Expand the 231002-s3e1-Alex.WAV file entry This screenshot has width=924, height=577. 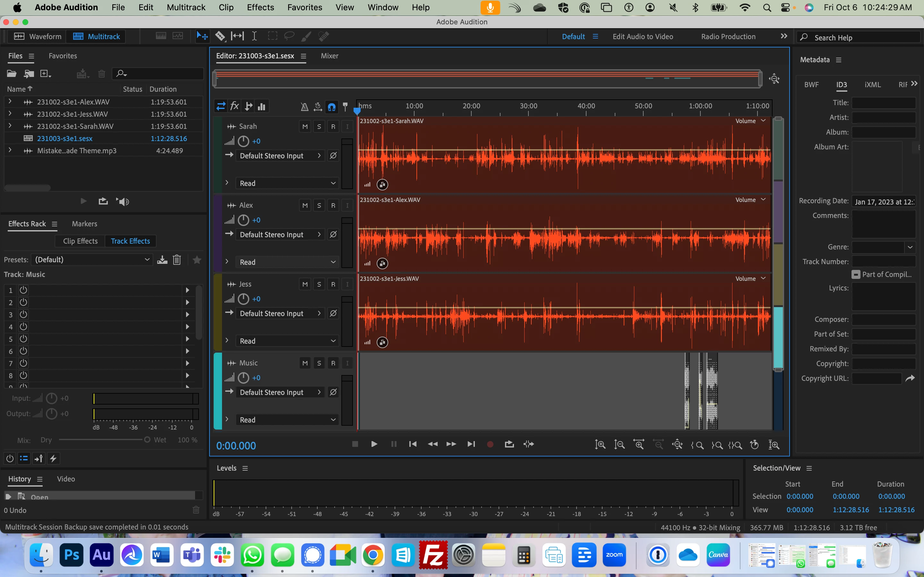(x=10, y=102)
